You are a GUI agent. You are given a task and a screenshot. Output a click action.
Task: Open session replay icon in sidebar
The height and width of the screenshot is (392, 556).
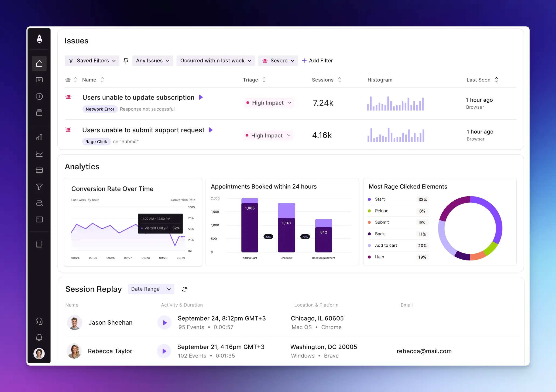[39, 80]
